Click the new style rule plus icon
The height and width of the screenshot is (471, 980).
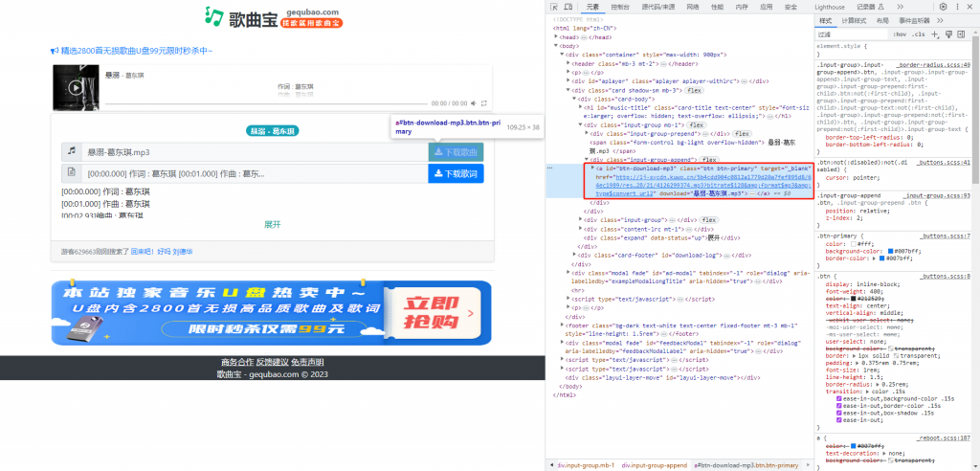pos(936,34)
